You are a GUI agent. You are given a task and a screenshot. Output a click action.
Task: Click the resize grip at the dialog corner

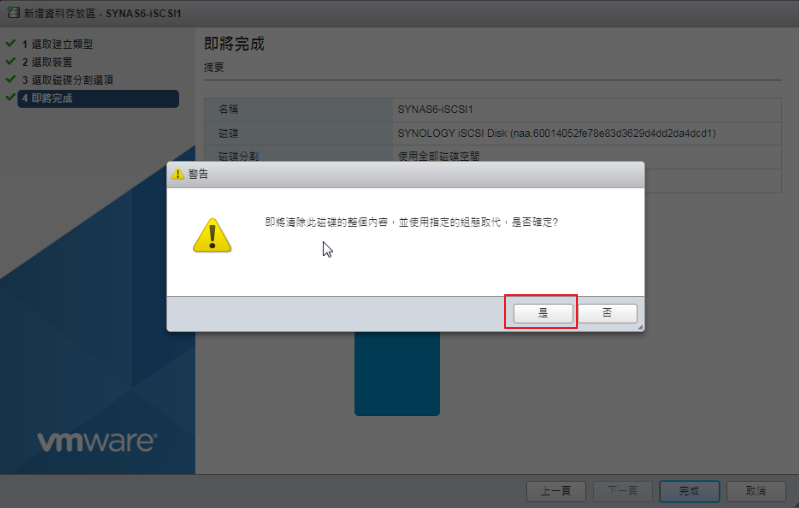click(641, 327)
